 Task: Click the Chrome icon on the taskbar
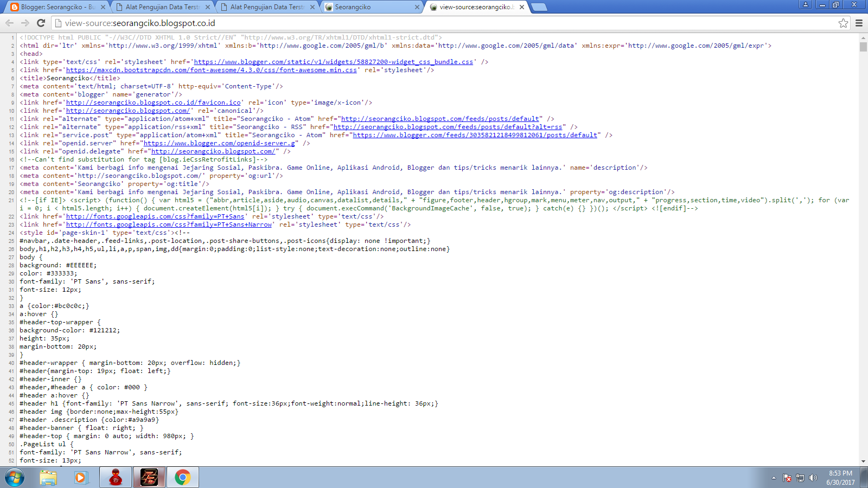coord(183,478)
